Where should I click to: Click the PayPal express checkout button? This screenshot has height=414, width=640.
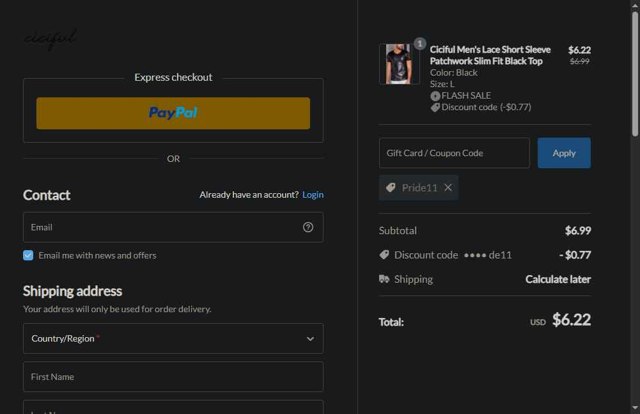click(x=173, y=113)
